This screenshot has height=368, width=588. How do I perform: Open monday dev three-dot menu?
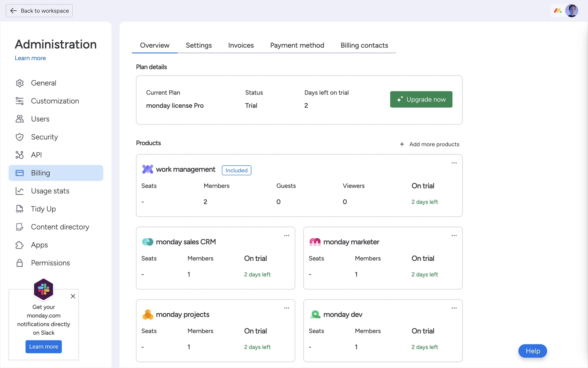coord(454,308)
